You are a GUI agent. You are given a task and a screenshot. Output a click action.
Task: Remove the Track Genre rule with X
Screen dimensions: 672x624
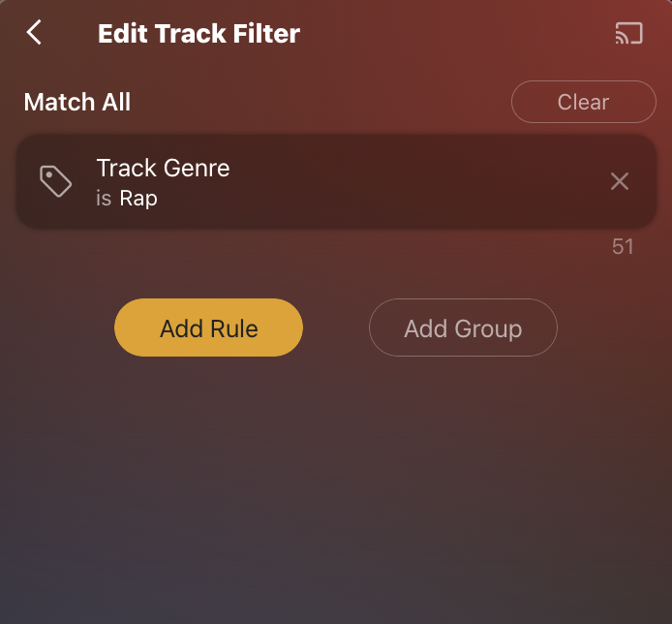tap(620, 181)
